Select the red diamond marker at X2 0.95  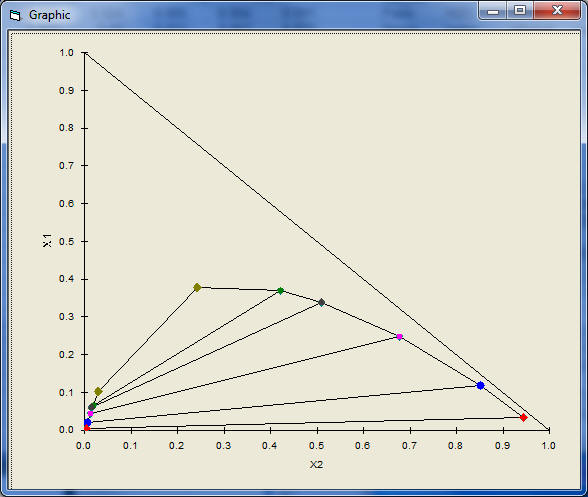point(524,417)
